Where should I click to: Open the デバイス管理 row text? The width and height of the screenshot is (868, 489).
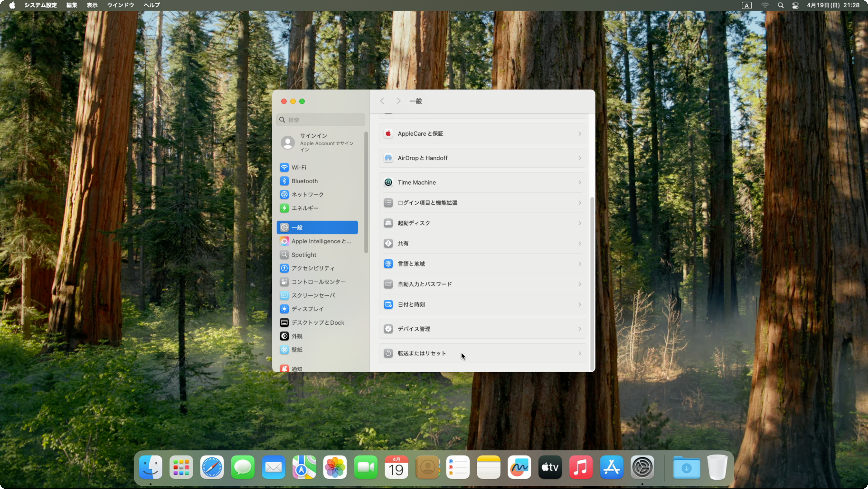(414, 329)
